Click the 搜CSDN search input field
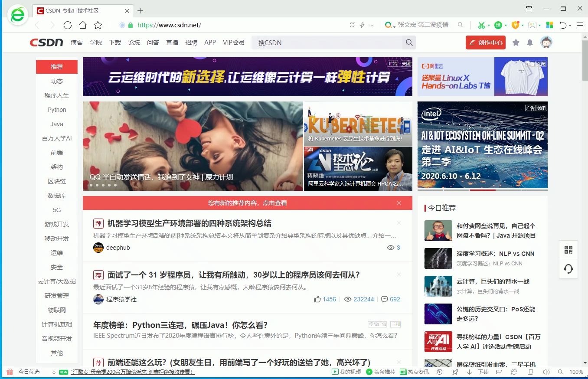588x379 pixels. click(327, 42)
